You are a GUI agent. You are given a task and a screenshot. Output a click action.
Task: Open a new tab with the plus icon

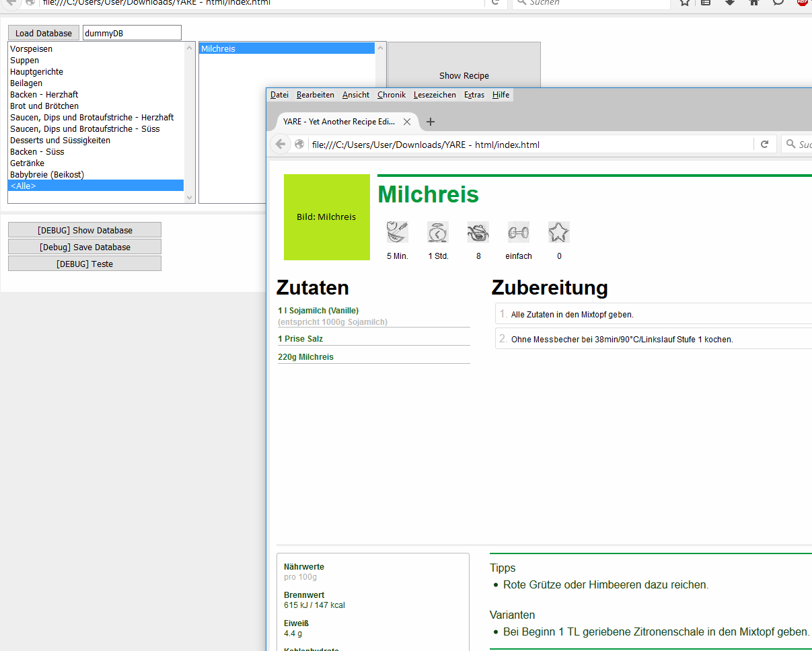coord(431,122)
